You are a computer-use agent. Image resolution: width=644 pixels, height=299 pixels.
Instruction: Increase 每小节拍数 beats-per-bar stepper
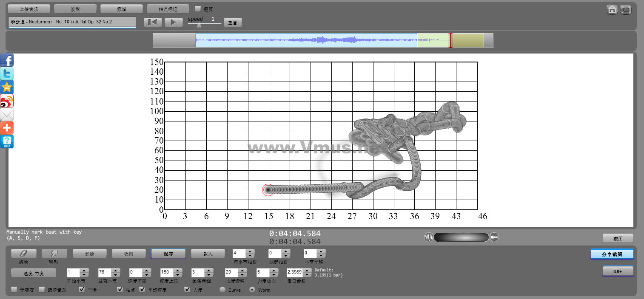pyautogui.click(x=250, y=251)
